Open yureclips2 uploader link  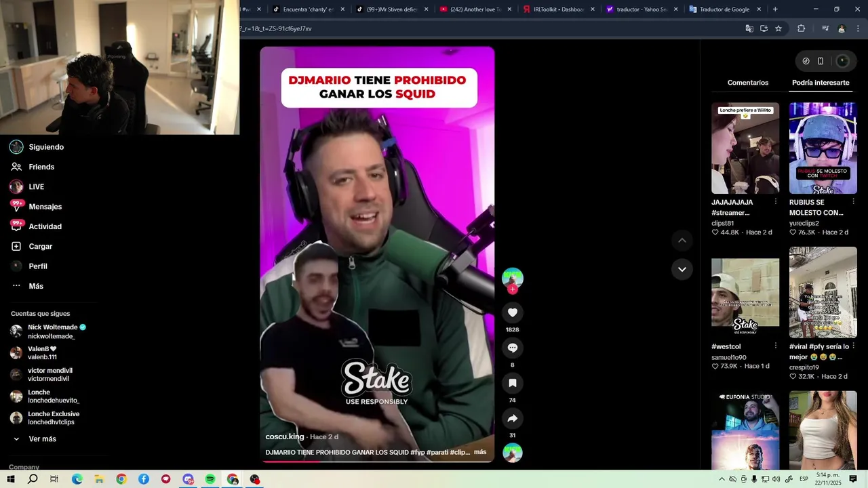[804, 223]
